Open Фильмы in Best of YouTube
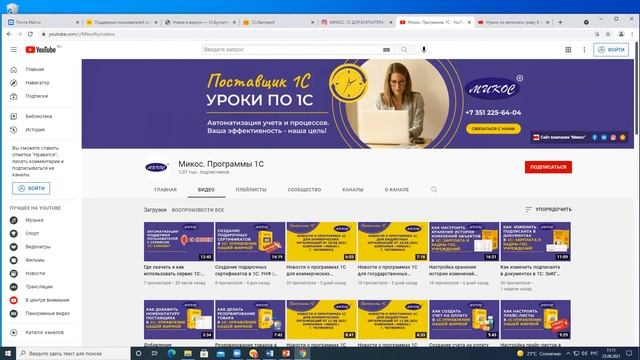The height and width of the screenshot is (360, 640). (35, 260)
